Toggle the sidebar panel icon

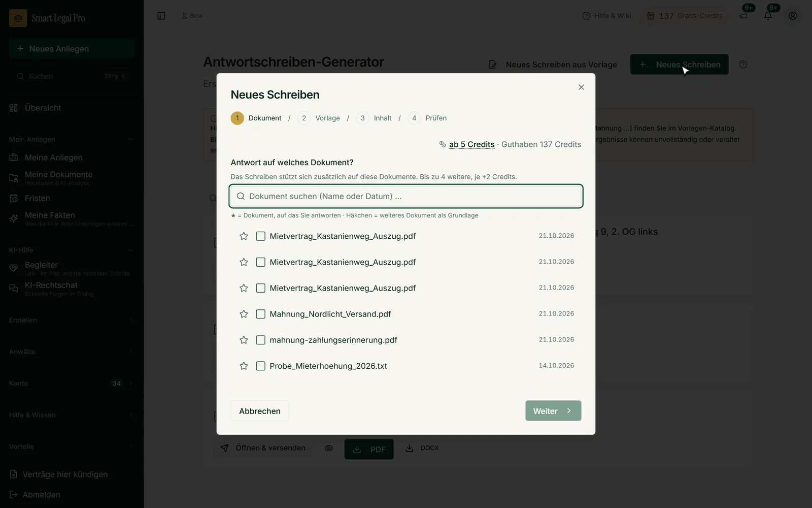coord(161,16)
